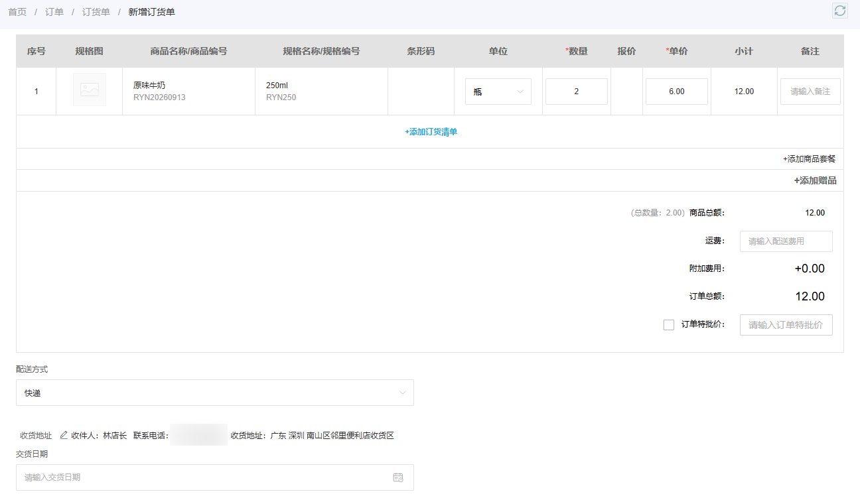Viewport: 860px width, 504px height.
Task: Click the 请输入交货日期 date field
Action: 215,477
